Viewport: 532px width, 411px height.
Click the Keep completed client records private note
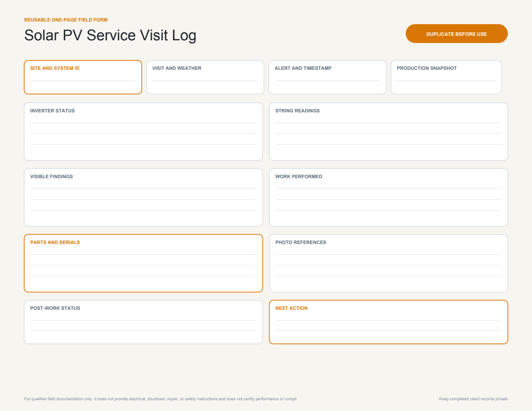pyautogui.click(x=473, y=399)
